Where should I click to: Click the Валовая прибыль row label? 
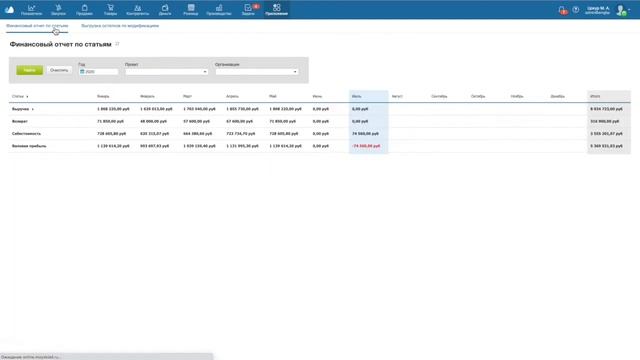click(x=29, y=146)
